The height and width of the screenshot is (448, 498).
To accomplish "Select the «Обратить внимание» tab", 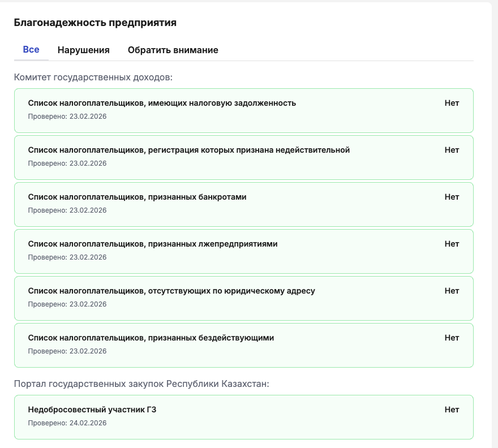I will click(x=173, y=50).
